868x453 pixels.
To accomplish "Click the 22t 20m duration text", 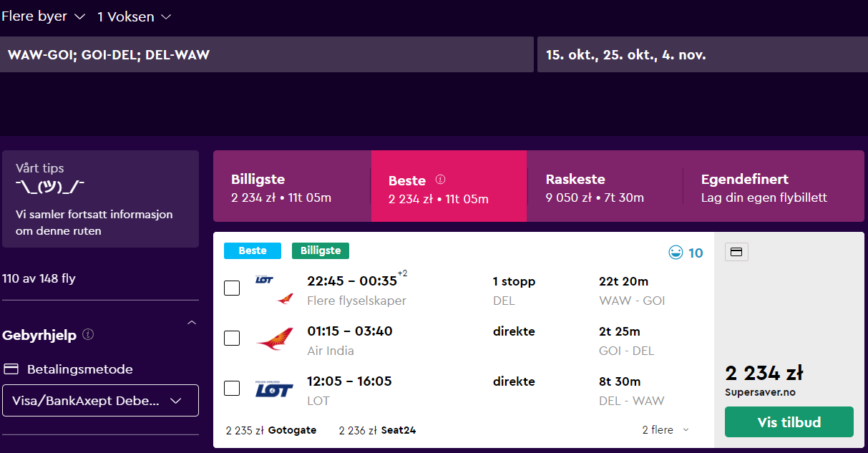I will pos(624,281).
